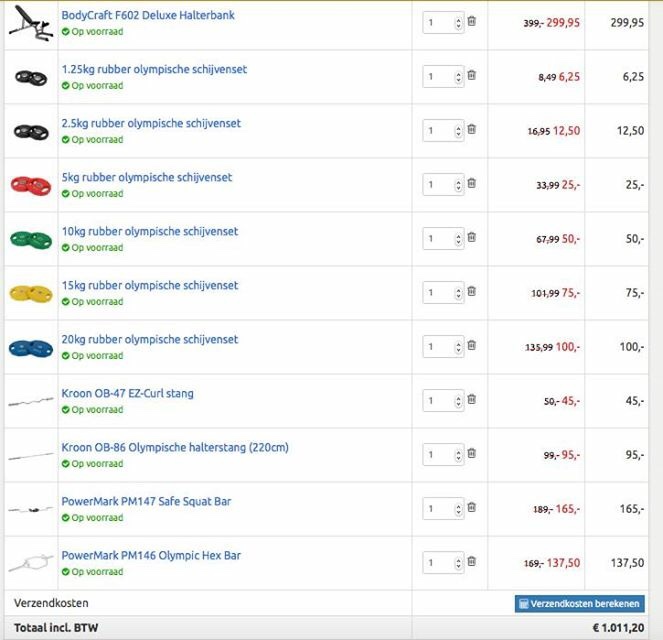Remove the 1.25kg rubber schijvenset via trash icon

pyautogui.click(x=472, y=75)
